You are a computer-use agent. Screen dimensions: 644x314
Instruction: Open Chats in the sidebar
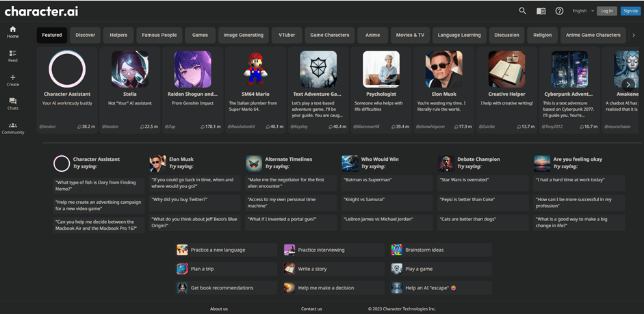point(13,104)
